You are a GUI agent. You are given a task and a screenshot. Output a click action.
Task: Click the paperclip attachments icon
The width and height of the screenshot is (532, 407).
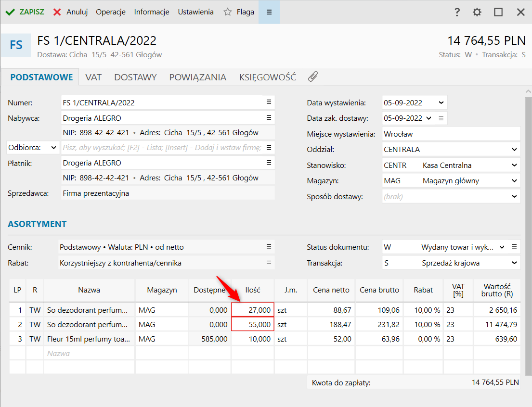click(x=313, y=77)
